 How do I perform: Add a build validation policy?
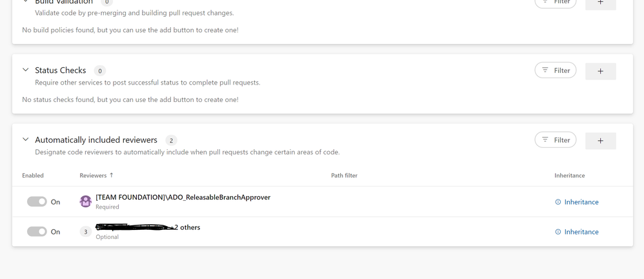600,3
